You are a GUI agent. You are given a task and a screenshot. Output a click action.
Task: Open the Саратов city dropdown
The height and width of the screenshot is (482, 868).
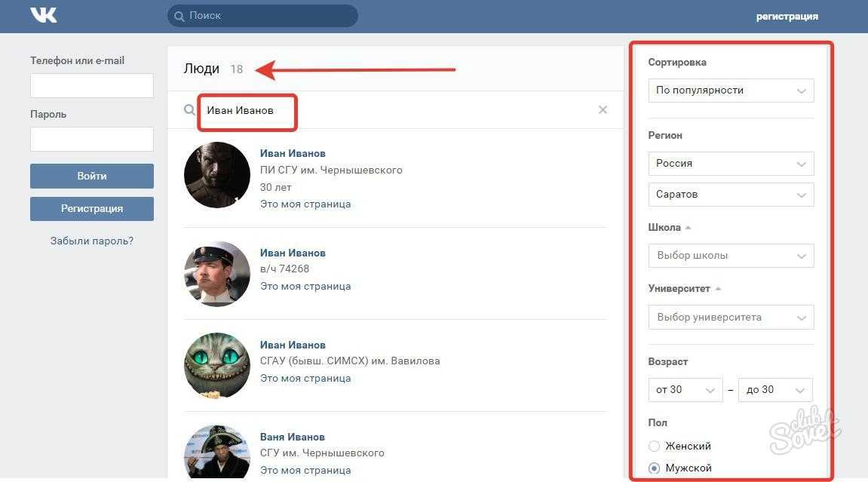pos(731,195)
